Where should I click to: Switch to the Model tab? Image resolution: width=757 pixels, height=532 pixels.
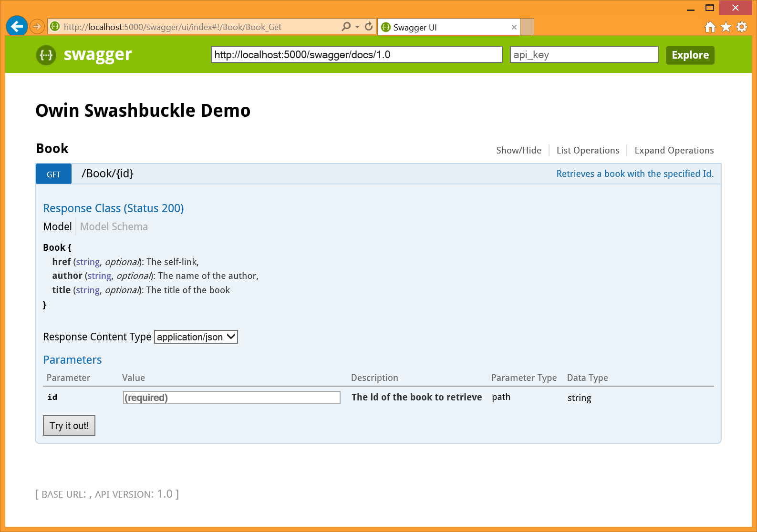(57, 226)
